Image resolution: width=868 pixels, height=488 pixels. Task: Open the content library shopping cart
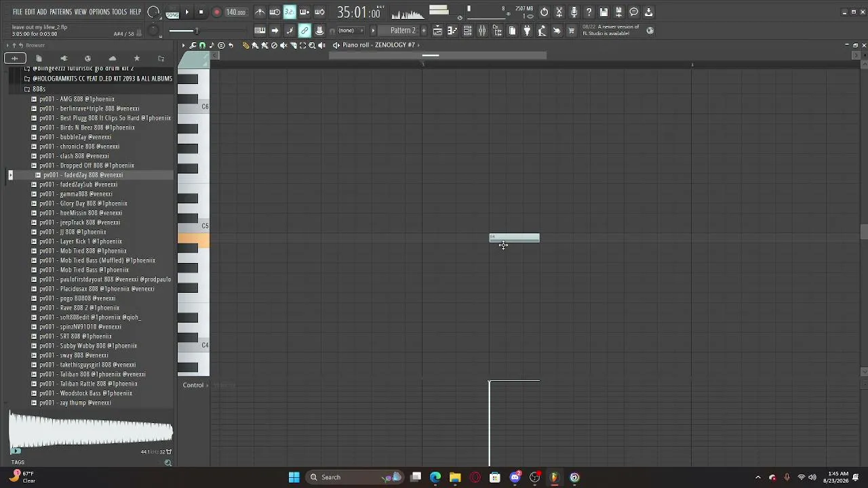(572, 30)
